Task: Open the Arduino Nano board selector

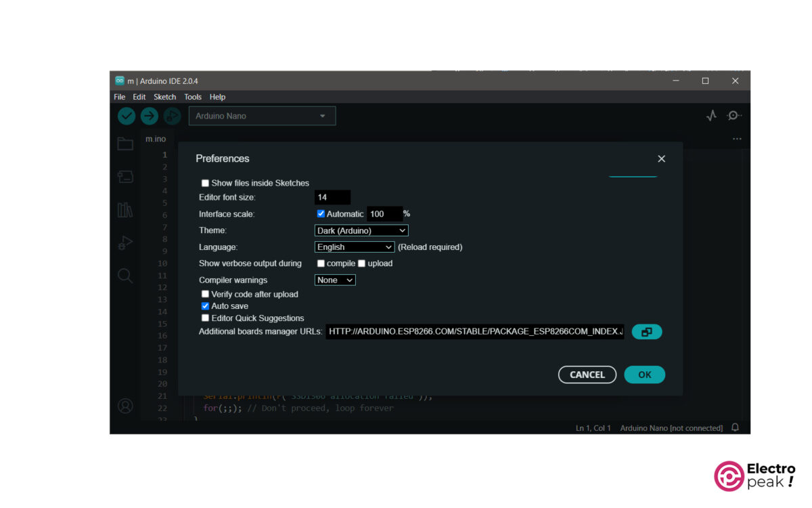Action: tap(262, 116)
